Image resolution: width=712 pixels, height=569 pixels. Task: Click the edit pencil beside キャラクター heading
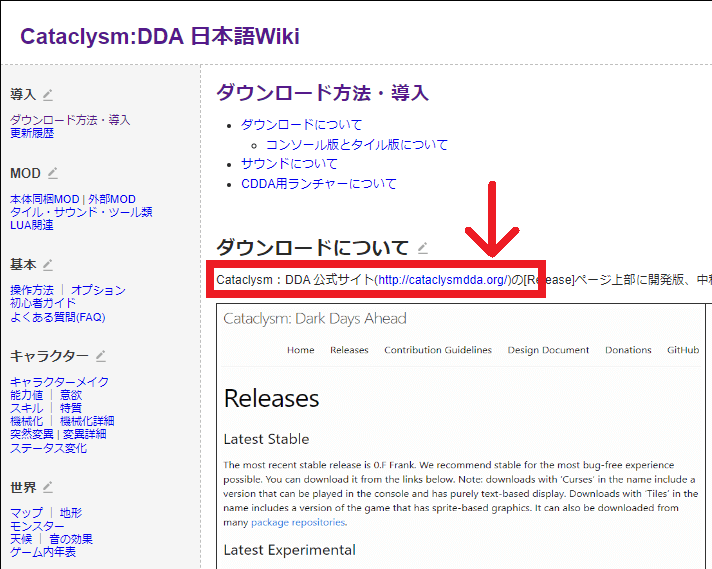pos(100,356)
